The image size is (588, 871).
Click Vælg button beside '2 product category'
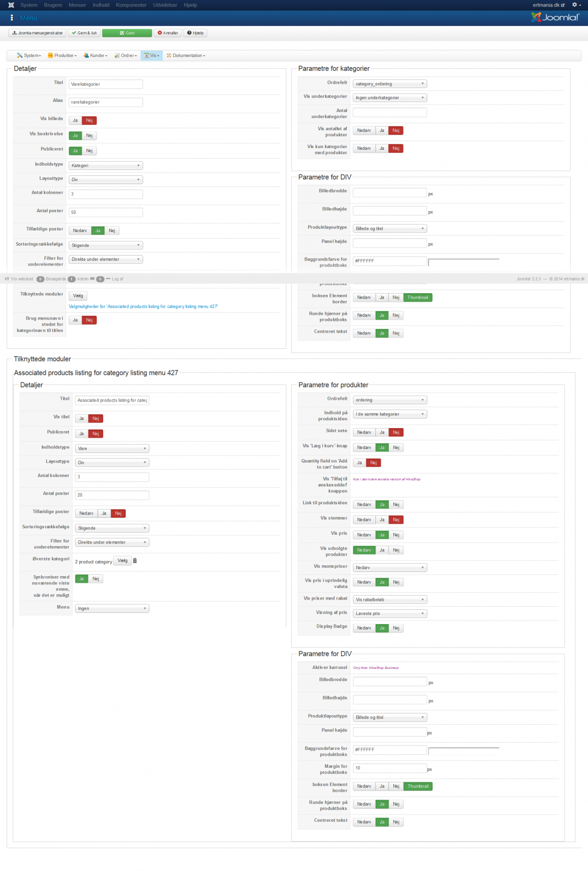tap(123, 560)
